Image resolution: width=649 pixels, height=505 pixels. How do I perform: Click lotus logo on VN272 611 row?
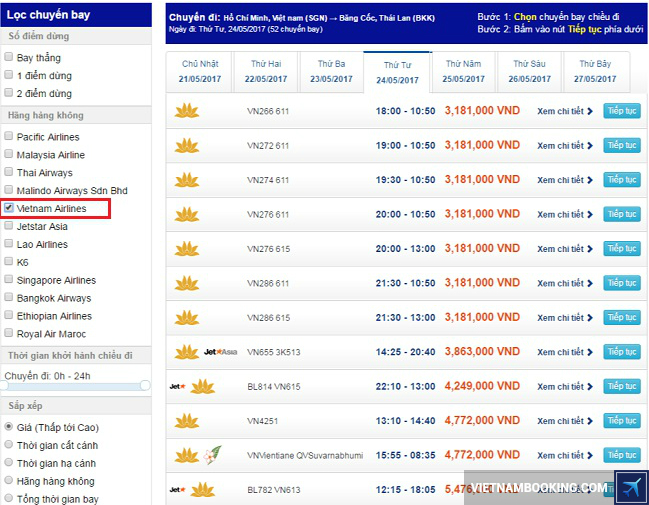(x=187, y=145)
